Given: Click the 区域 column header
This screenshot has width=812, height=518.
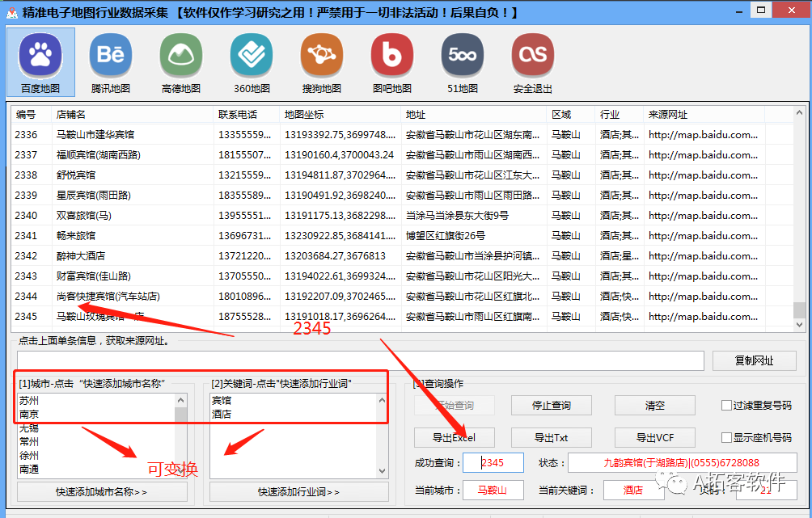Looking at the screenshot, I should pos(571,115).
